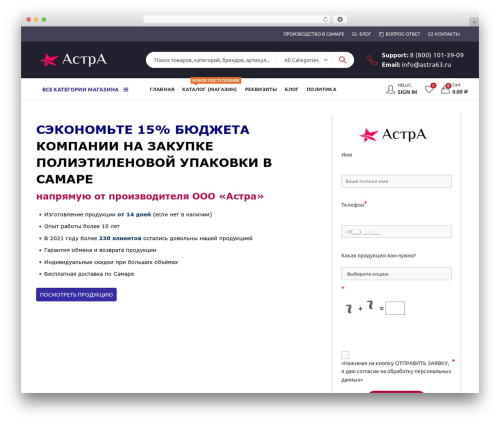The width and height of the screenshot is (500, 423).
Task: Click the magnifier search icon
Action: pyautogui.click(x=342, y=60)
